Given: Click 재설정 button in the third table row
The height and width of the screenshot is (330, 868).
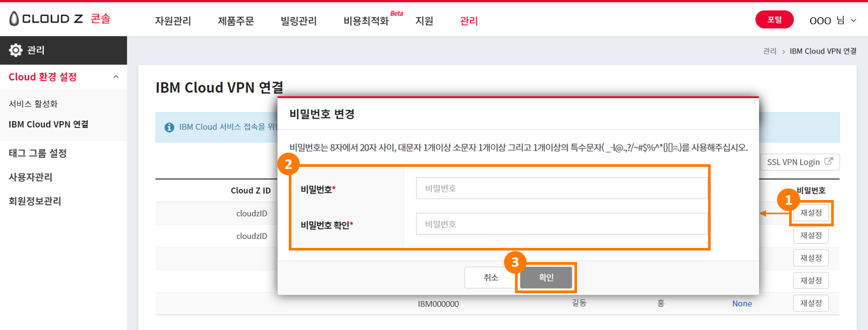Looking at the screenshot, I should click(x=811, y=258).
